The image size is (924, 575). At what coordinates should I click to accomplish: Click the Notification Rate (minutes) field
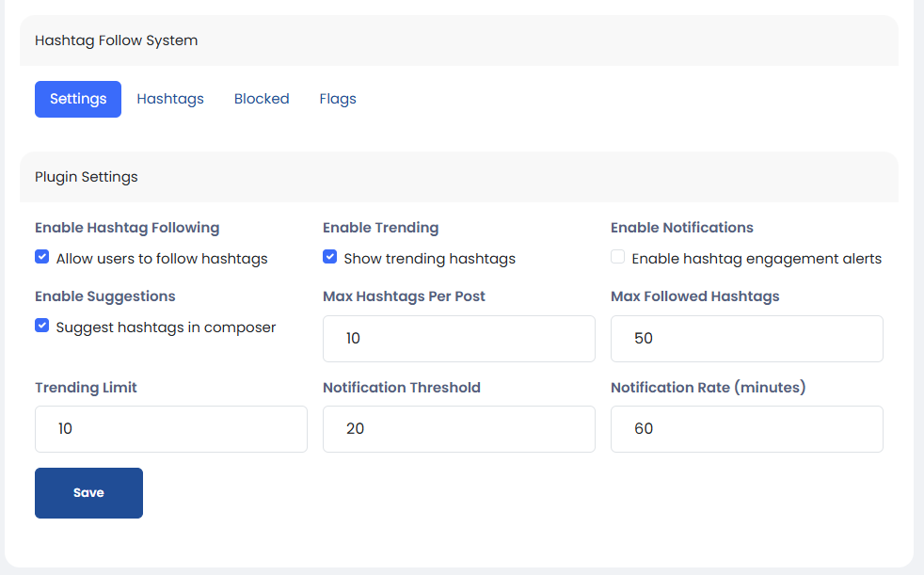746,429
